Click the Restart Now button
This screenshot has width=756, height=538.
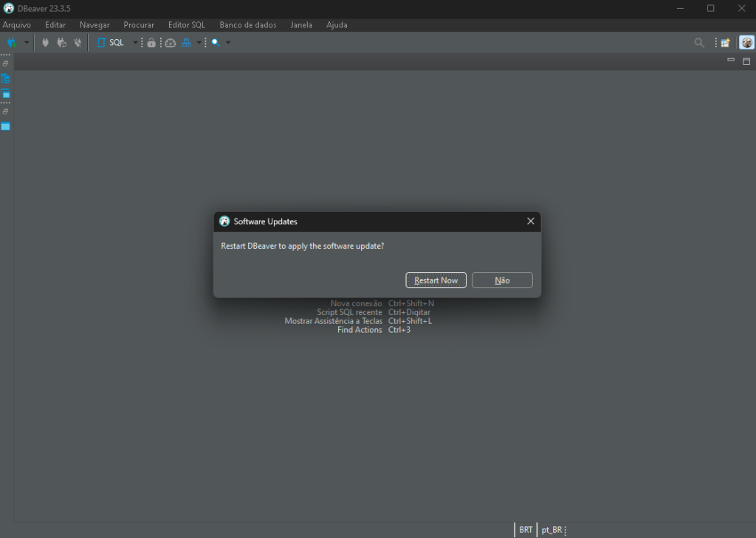point(436,280)
